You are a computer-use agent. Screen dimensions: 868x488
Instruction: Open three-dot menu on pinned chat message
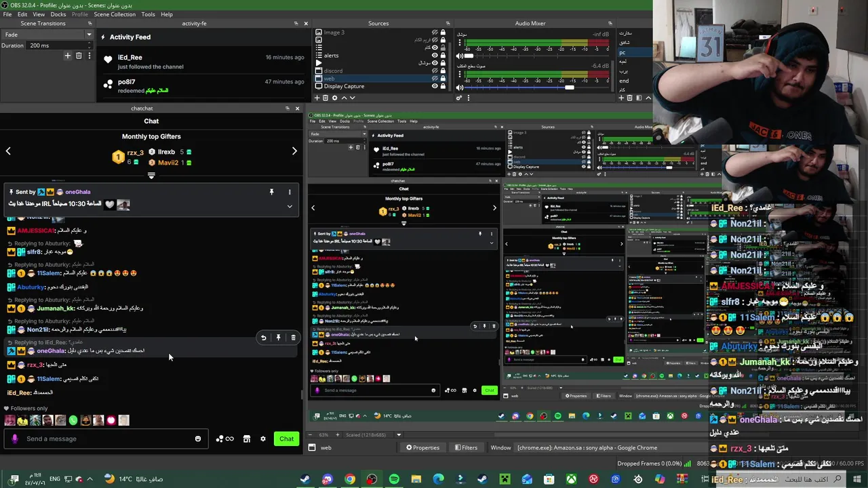tap(290, 192)
